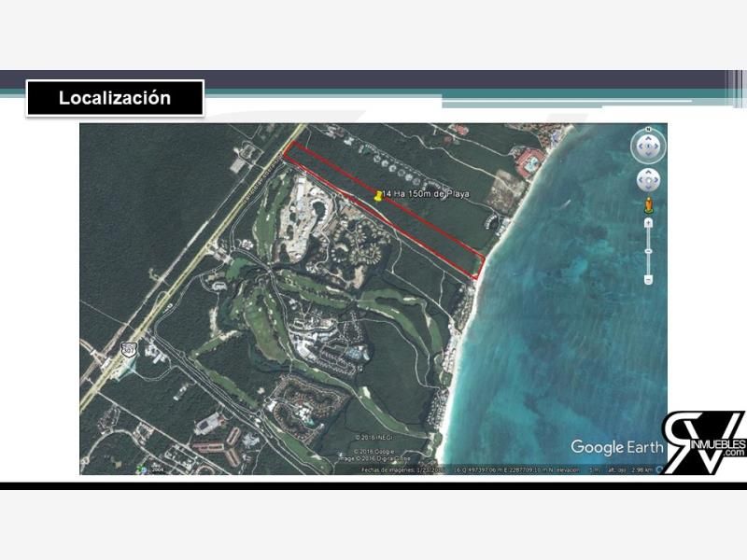Pan the map up with the Move joystick
The width and height of the screenshot is (747, 560).
(x=648, y=174)
